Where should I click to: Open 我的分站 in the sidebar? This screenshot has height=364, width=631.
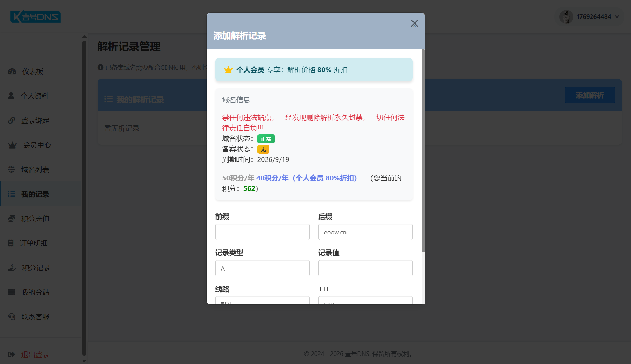(x=35, y=292)
